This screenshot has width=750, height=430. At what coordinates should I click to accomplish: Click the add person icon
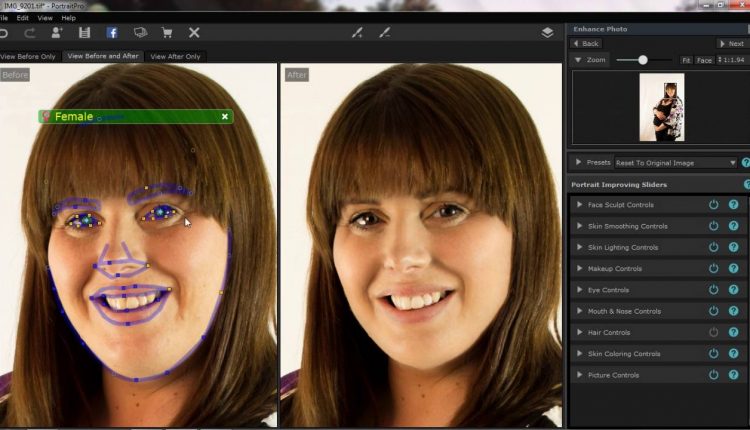click(x=57, y=33)
